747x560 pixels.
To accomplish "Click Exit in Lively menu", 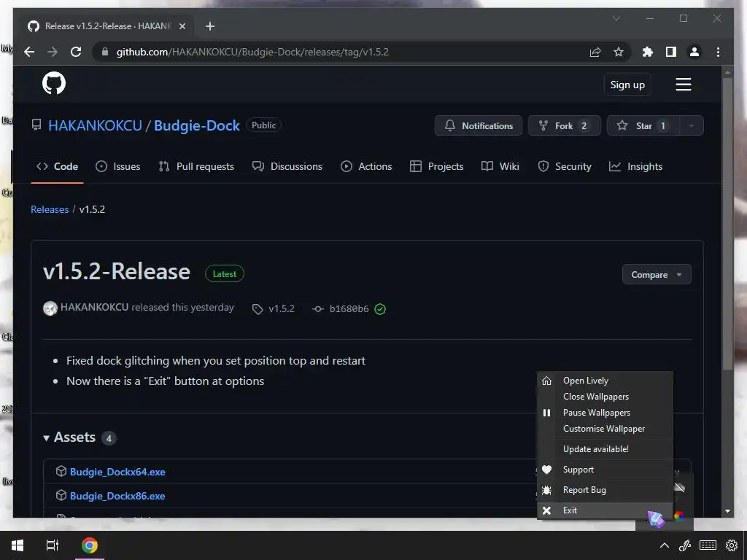I will click(605, 510).
